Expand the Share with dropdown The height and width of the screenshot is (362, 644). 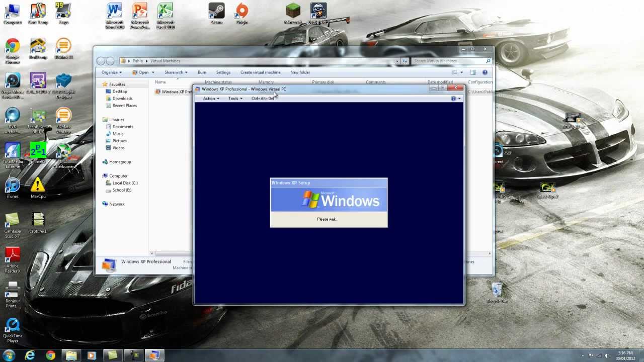176,72
